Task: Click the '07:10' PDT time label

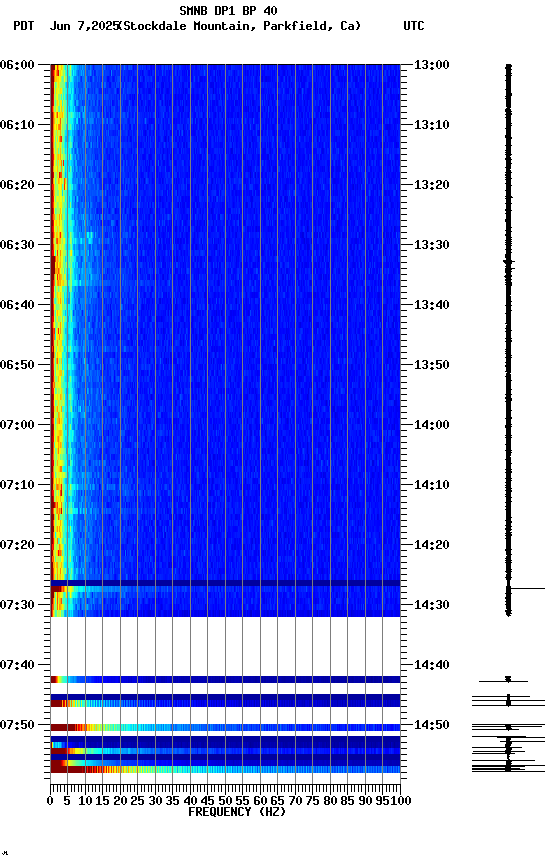Action: pyautogui.click(x=17, y=485)
